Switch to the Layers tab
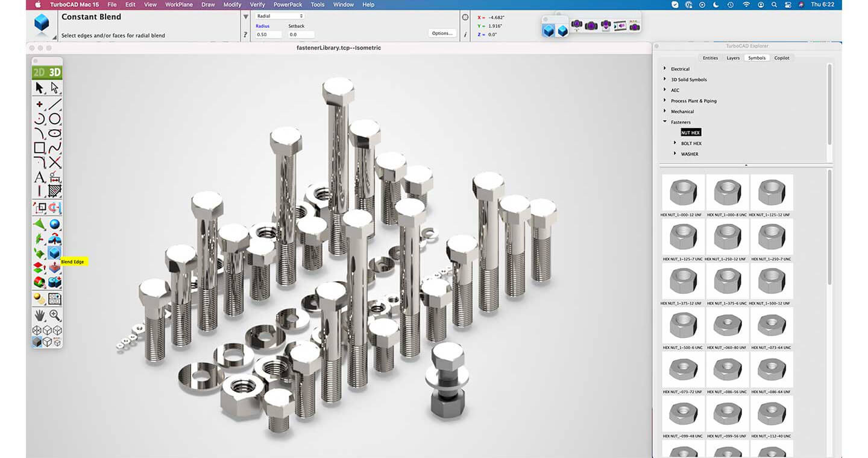 733,58
